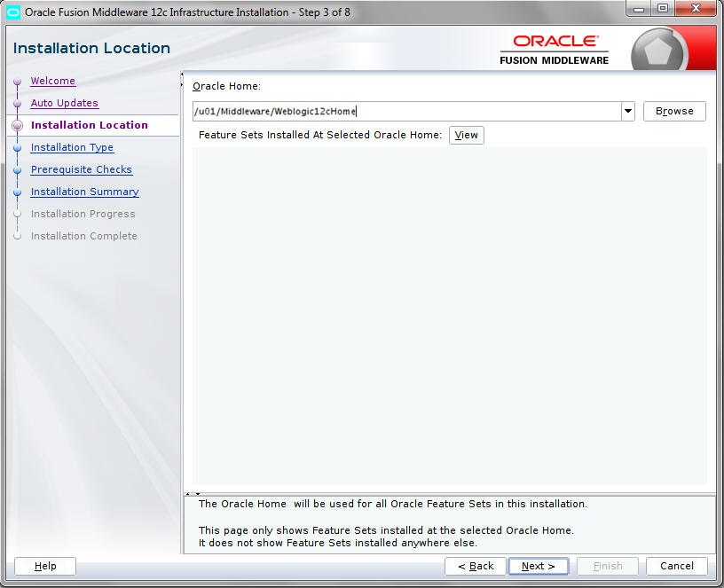Click the empty feature sets display area

pyautogui.click(x=449, y=316)
